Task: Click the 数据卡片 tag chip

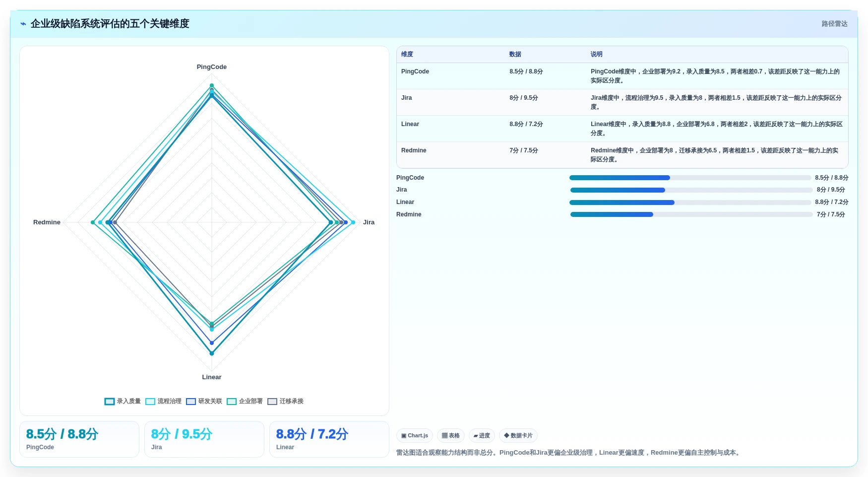Action: coord(518,436)
